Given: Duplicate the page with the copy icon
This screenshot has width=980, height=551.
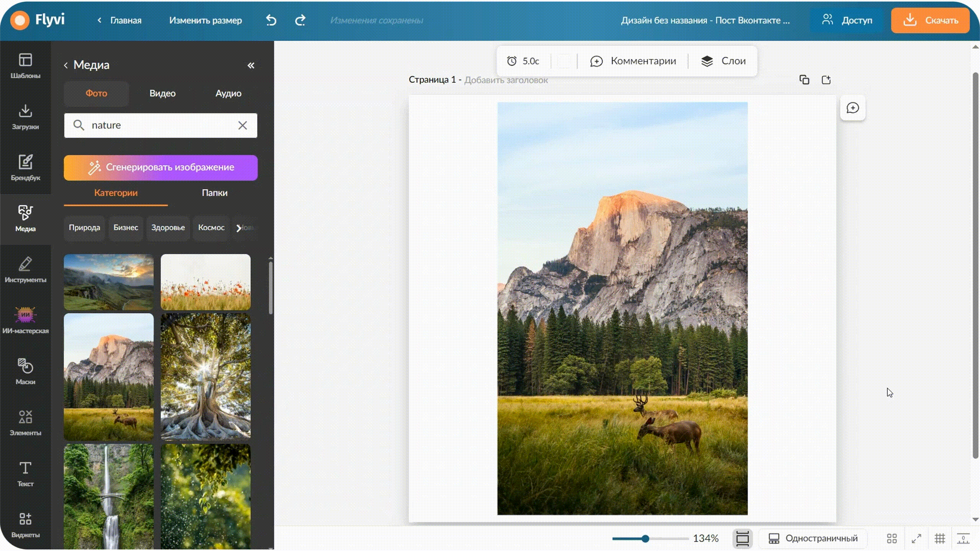Looking at the screenshot, I should (x=804, y=80).
